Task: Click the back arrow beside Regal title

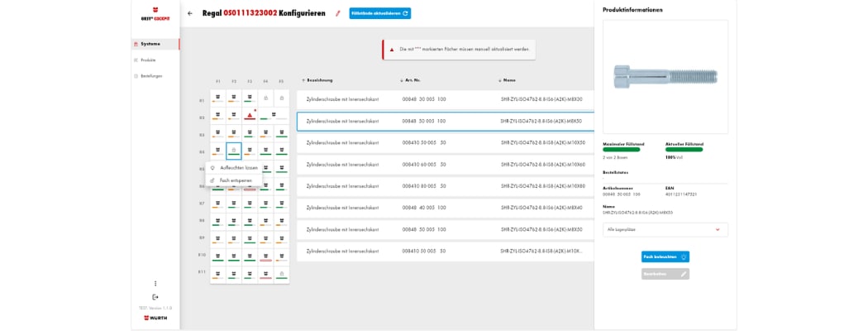Action: point(190,13)
